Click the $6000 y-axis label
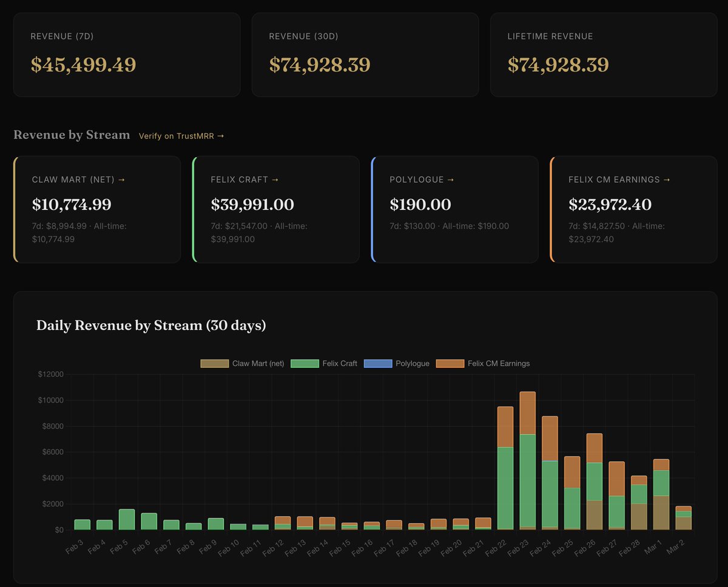Image resolution: width=728 pixels, height=587 pixels. pos(52,452)
